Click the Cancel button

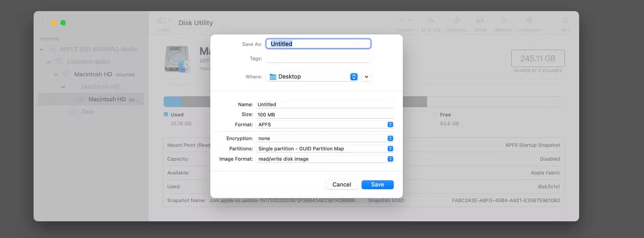[342, 185]
